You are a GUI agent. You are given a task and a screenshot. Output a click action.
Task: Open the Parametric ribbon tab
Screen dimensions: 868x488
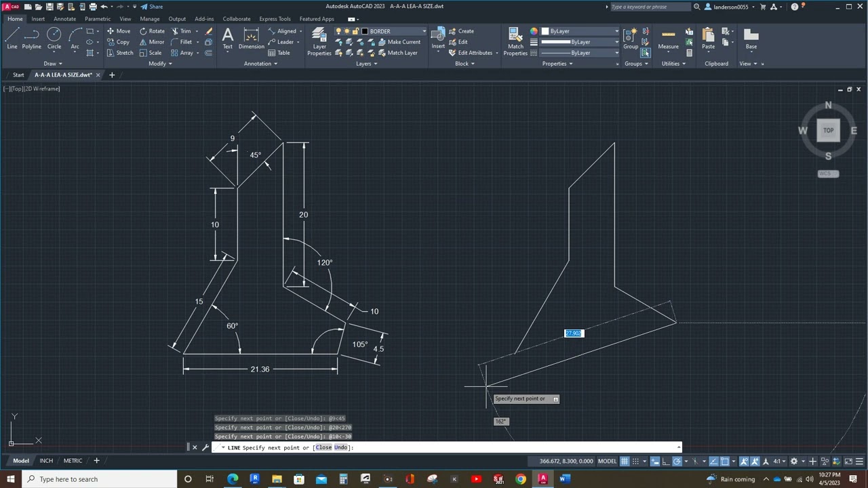coord(98,19)
